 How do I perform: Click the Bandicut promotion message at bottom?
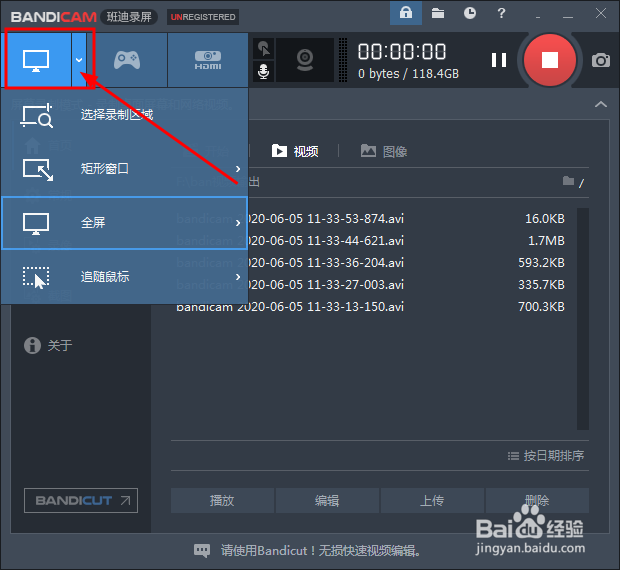point(321,551)
